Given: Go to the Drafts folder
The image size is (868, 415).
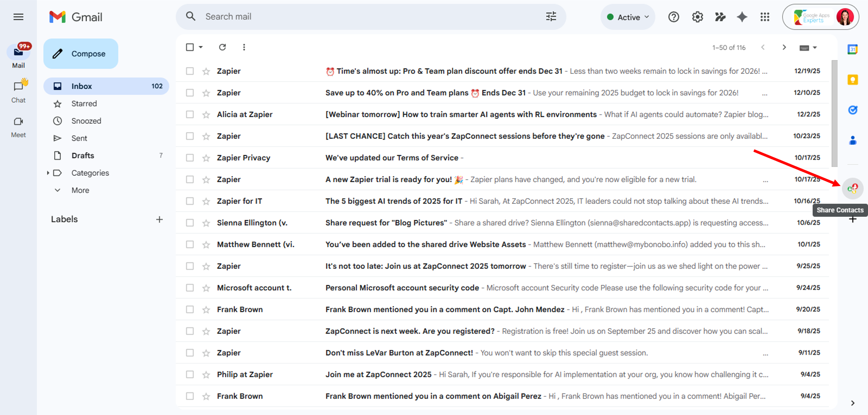Looking at the screenshot, I should [x=82, y=156].
